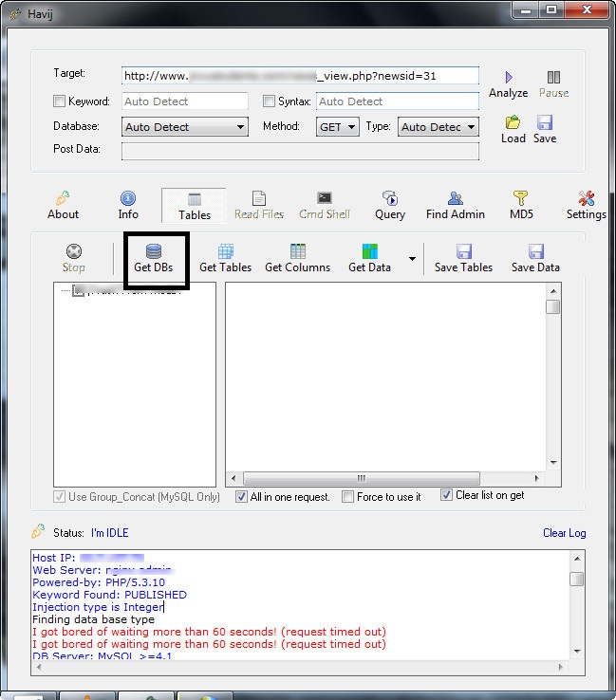Click the Save Data button

[535, 259]
